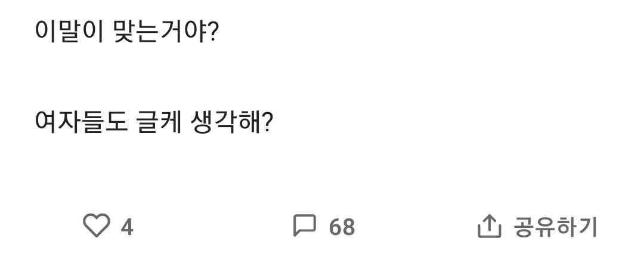Click the heart outline next to 4
This screenshot has height=272, width=644.
click(x=96, y=227)
